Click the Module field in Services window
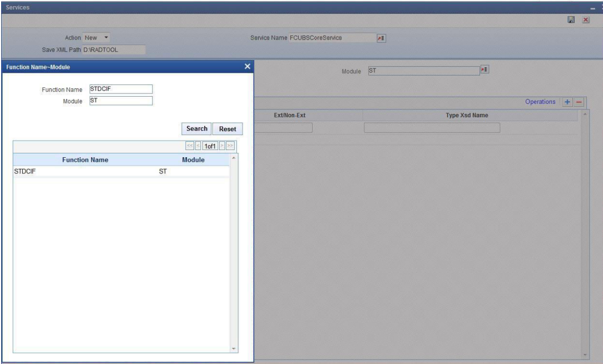The width and height of the screenshot is (603, 364). (424, 71)
